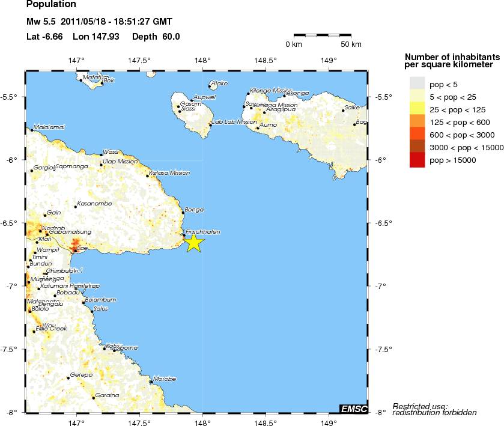Select the Bonga town marker
Viewport: 504px width, 426px height.
click(183, 213)
